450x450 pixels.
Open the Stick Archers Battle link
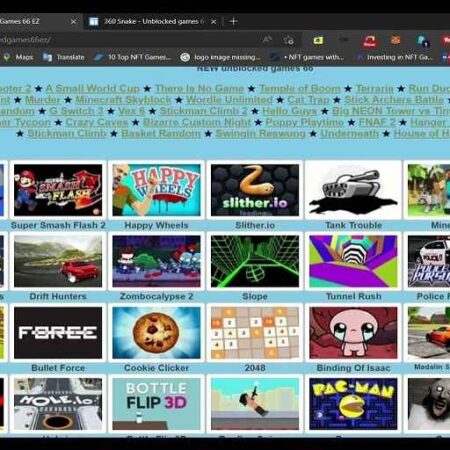[394, 100]
